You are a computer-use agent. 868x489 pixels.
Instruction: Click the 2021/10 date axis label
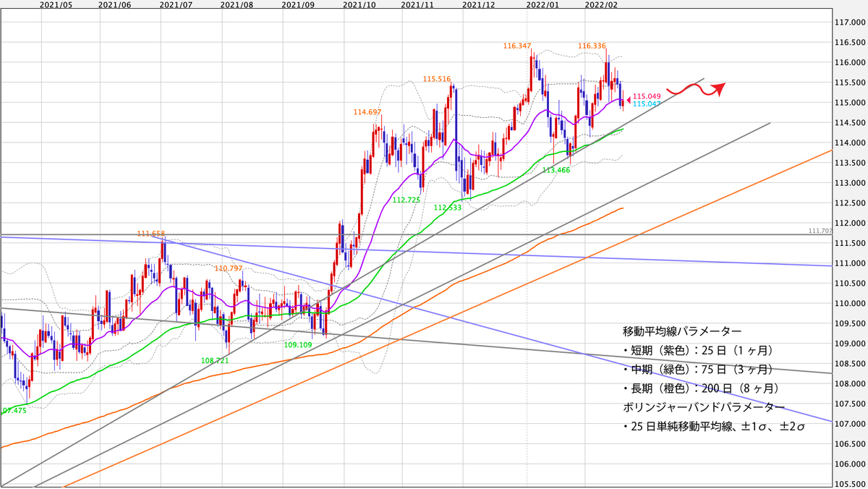pyautogui.click(x=359, y=4)
